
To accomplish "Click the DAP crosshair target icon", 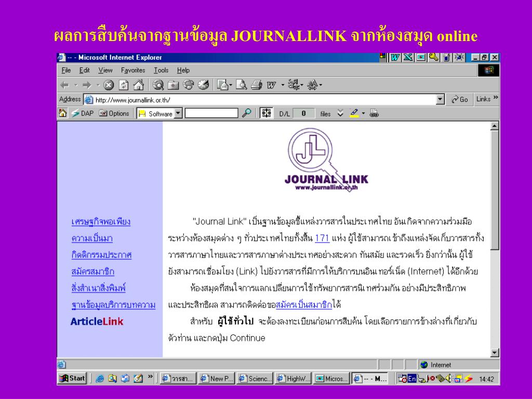I will (x=267, y=113).
